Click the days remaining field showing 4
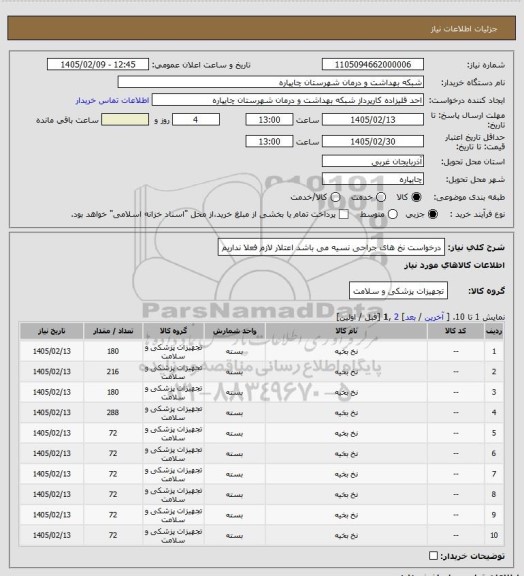 (x=196, y=120)
